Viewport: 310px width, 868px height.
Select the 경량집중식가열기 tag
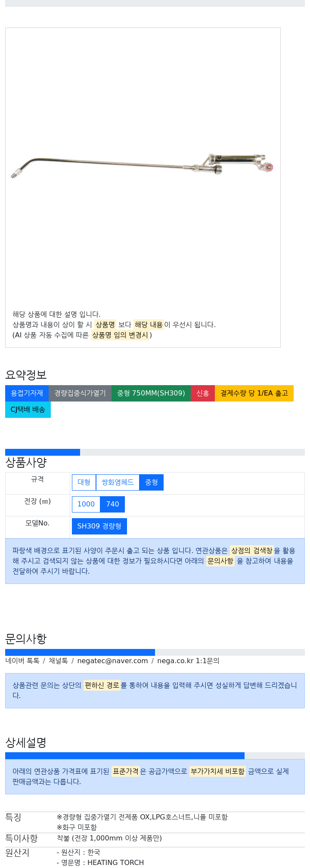(x=80, y=393)
